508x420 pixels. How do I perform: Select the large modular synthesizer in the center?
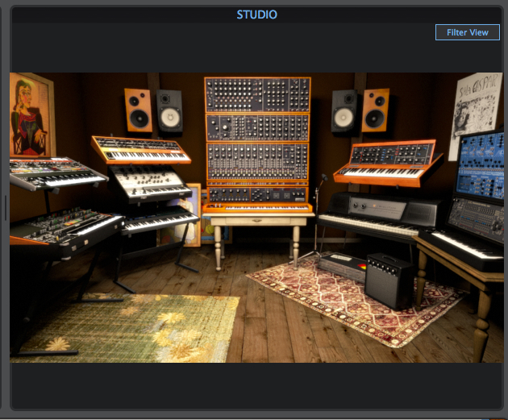(257, 144)
